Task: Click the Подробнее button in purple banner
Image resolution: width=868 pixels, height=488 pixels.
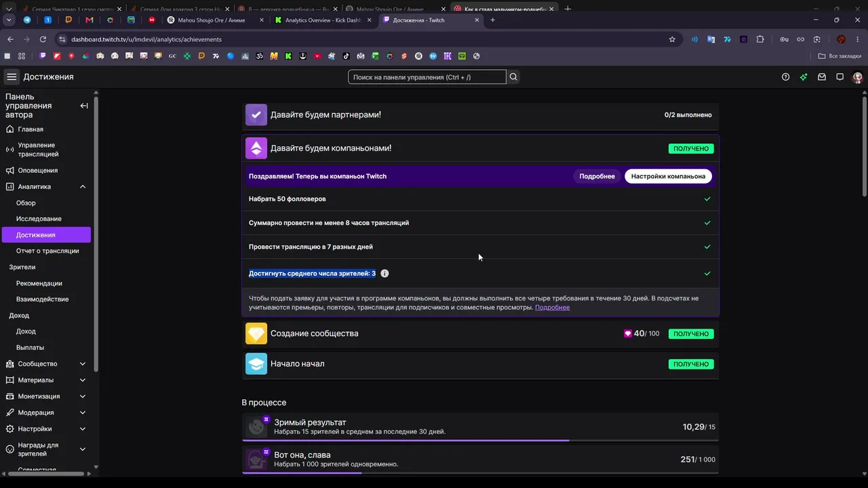Action: coord(597,176)
